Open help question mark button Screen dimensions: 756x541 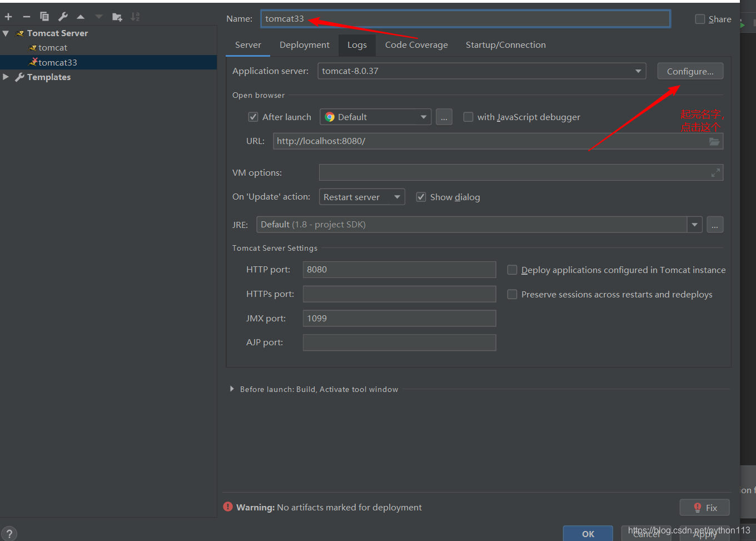tap(9, 534)
